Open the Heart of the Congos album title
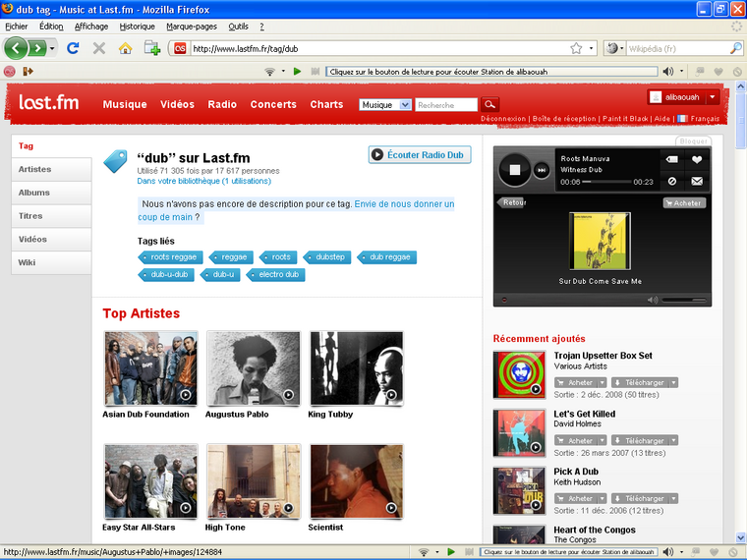The height and width of the screenshot is (560, 747). (x=595, y=530)
